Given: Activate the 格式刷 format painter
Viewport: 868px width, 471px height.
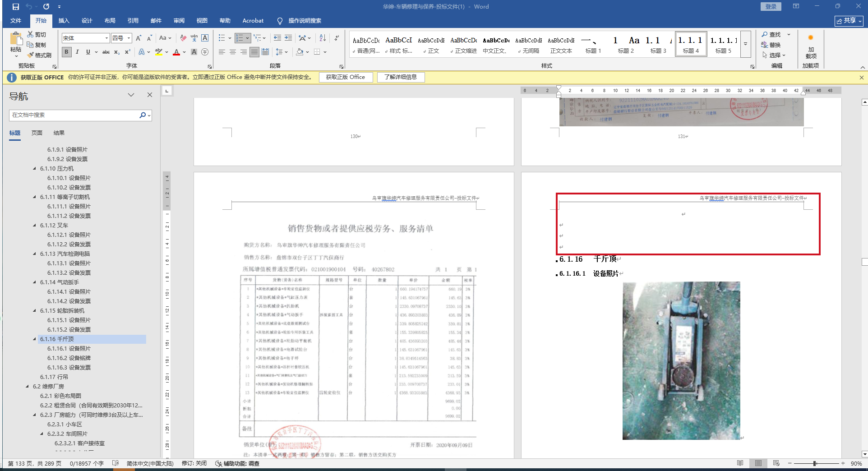Looking at the screenshot, I should click(x=39, y=55).
